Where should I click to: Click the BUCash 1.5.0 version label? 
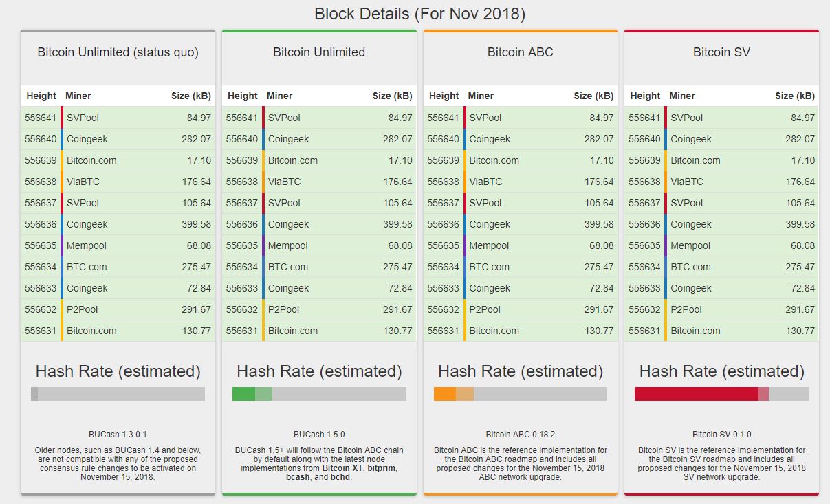coord(318,434)
